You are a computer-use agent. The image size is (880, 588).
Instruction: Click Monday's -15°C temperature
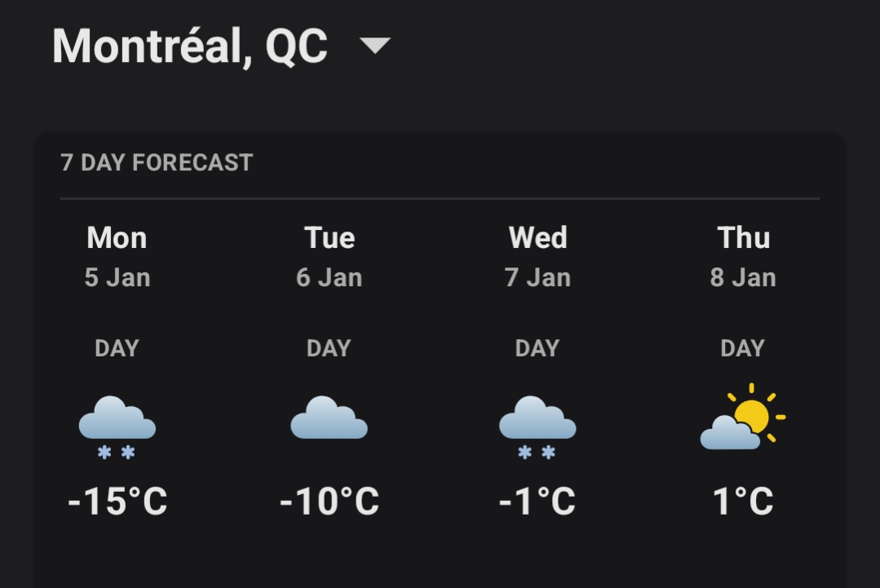117,501
